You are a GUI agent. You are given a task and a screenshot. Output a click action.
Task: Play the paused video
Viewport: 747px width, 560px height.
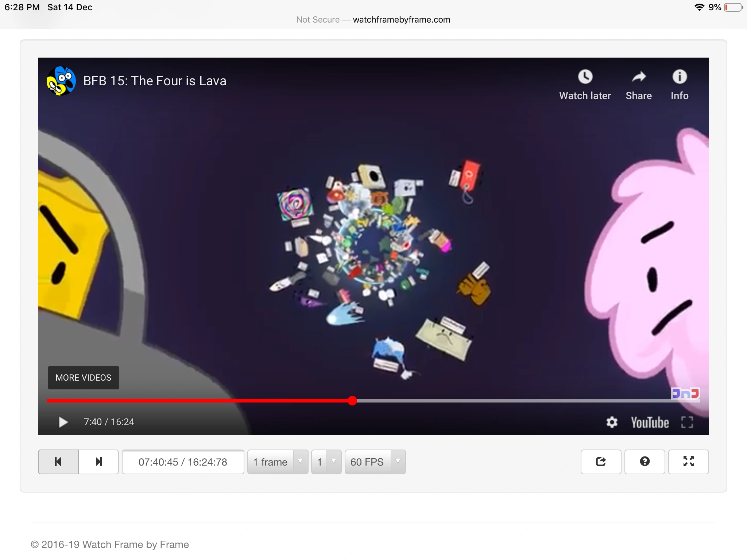pyautogui.click(x=63, y=422)
